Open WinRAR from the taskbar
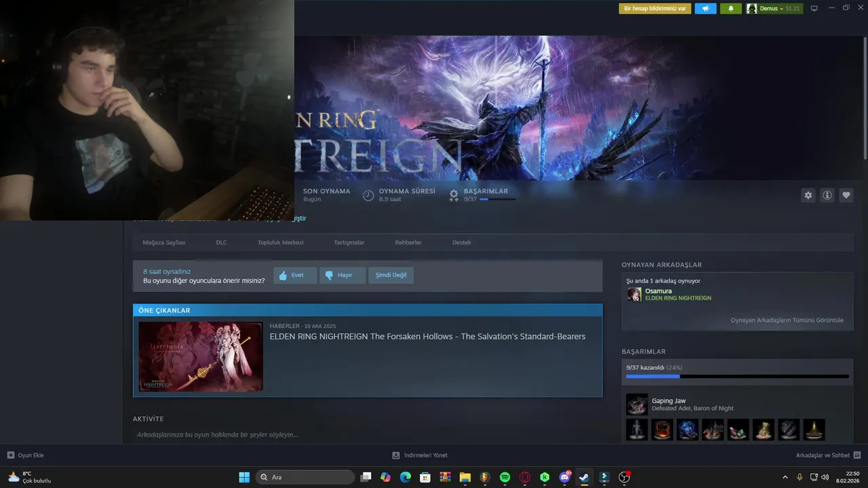This screenshot has height=488, width=868. 446,477
